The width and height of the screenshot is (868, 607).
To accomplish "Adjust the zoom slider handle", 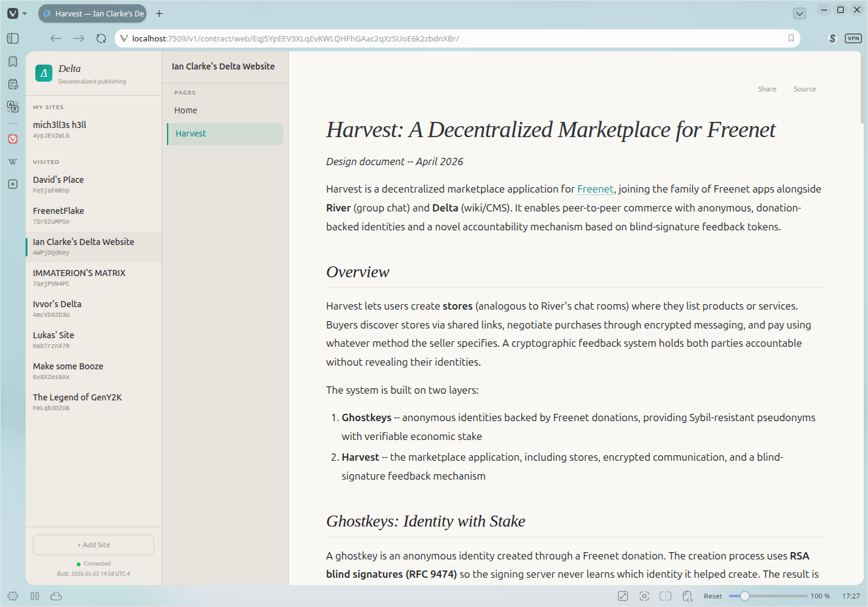I will pyautogui.click(x=745, y=596).
